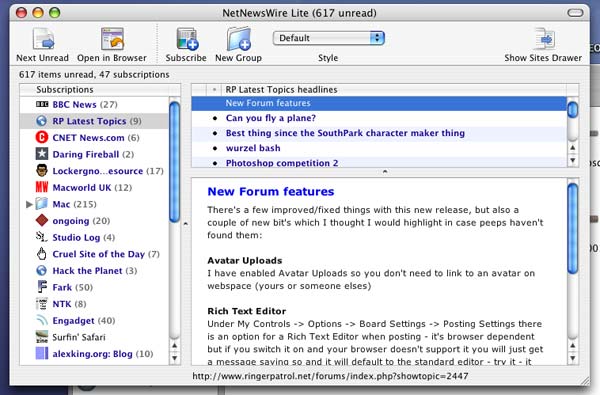Select the BBC News (27) subscription
600x395 pixels.
(94, 104)
